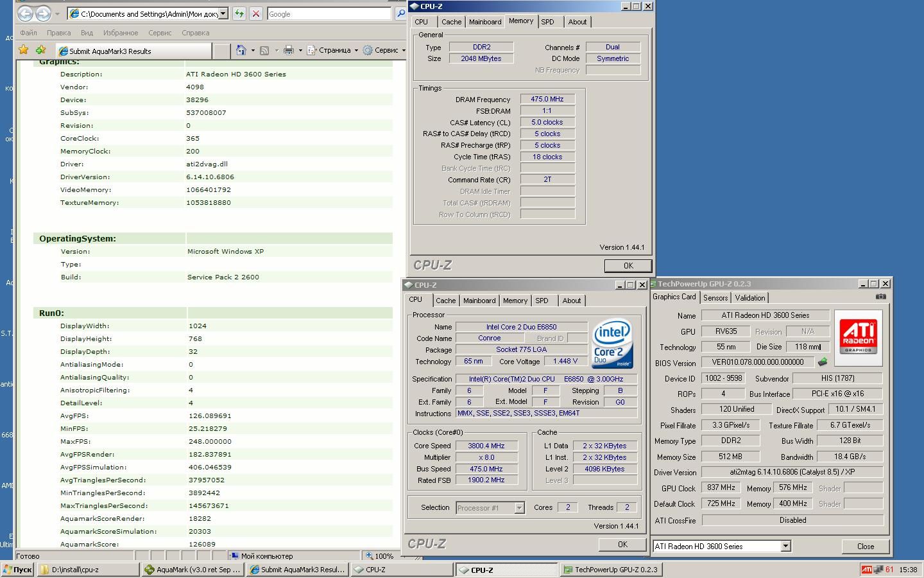Image resolution: width=924 pixels, height=578 pixels.
Task: Open a new blank IE tab
Action: 221,51
